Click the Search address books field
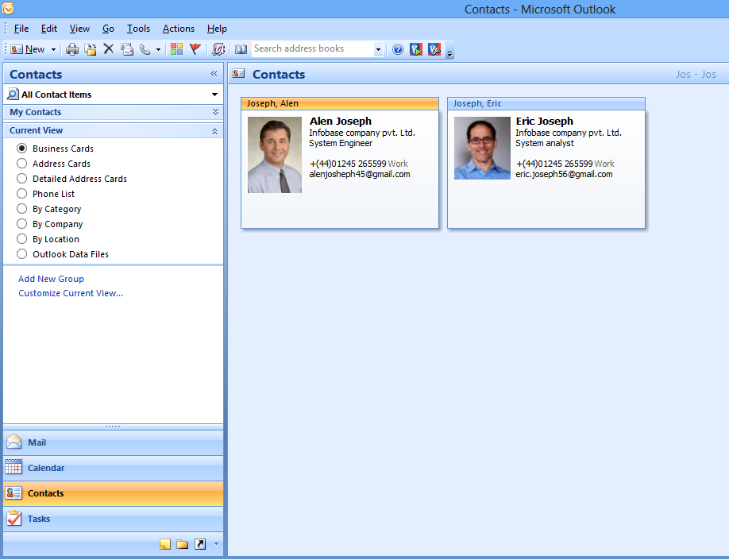 (x=312, y=48)
